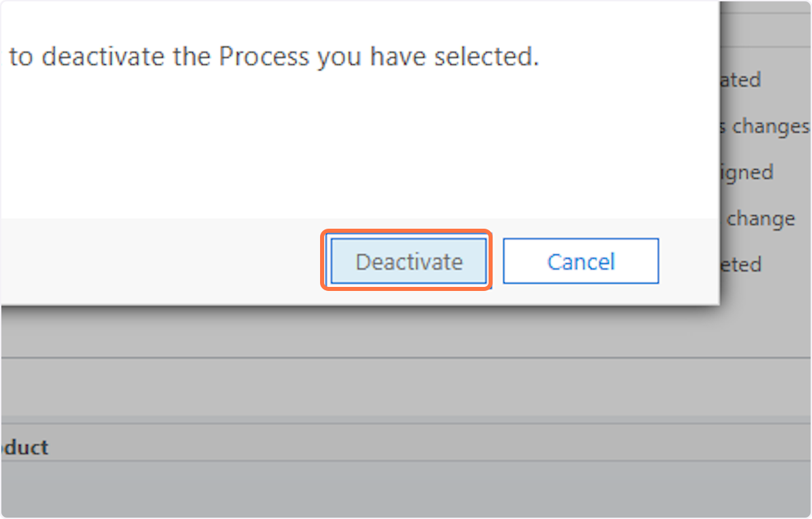
Task: Click gray footer right of Cancel button
Action: [x=687, y=261]
